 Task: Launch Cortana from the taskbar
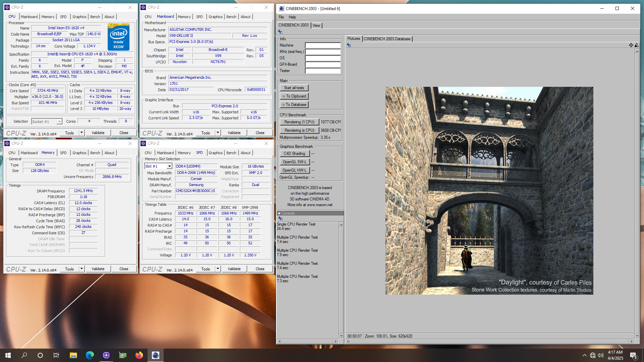40,355
